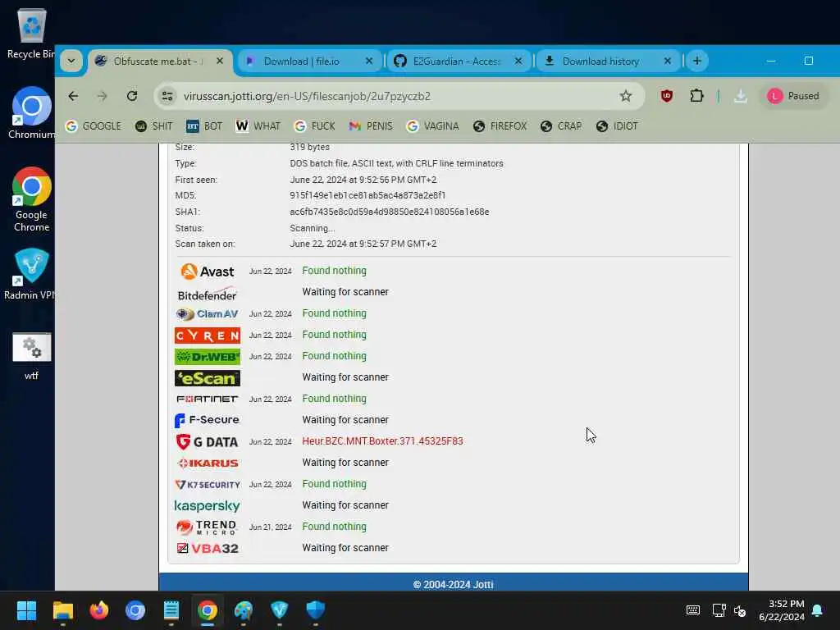Open the tab search dropdown arrow
This screenshot has width=840, height=630.
(71, 61)
